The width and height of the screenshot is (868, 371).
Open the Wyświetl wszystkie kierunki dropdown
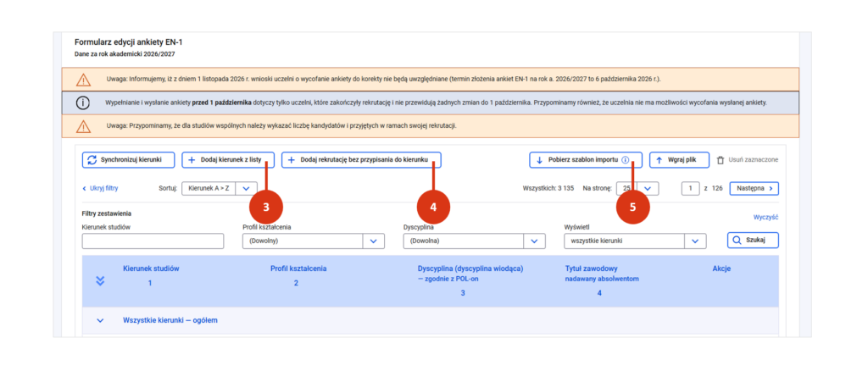[635, 241]
